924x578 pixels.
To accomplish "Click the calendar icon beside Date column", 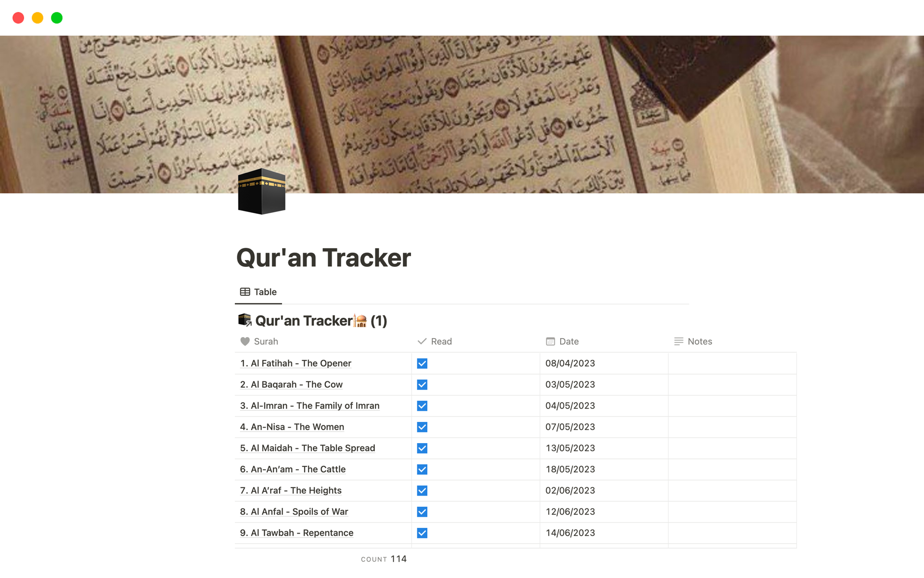I will 550,342.
